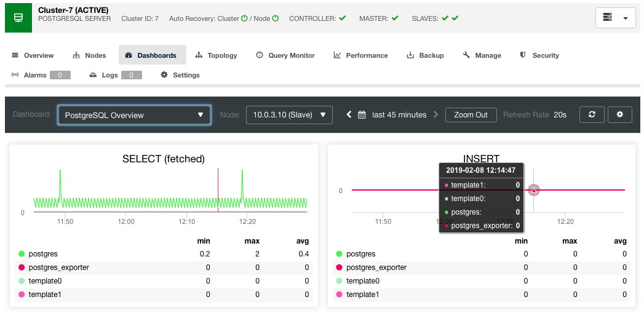The width and height of the screenshot is (644, 313).
Task: Click postgres min value 0.2
Action: click(x=205, y=254)
